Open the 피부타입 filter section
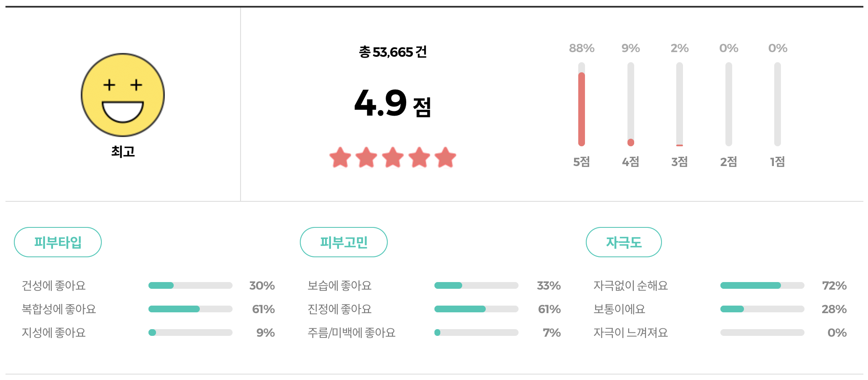The height and width of the screenshot is (380, 868). tap(58, 242)
